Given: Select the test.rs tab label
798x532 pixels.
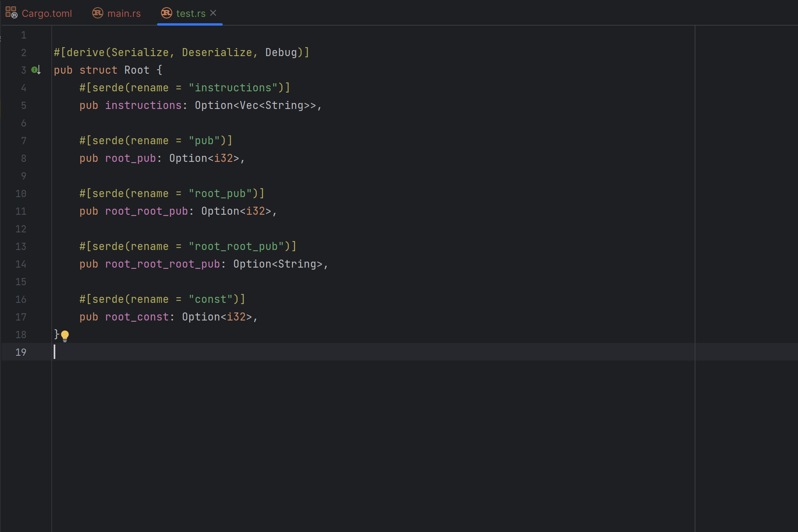Looking at the screenshot, I should (191, 13).
